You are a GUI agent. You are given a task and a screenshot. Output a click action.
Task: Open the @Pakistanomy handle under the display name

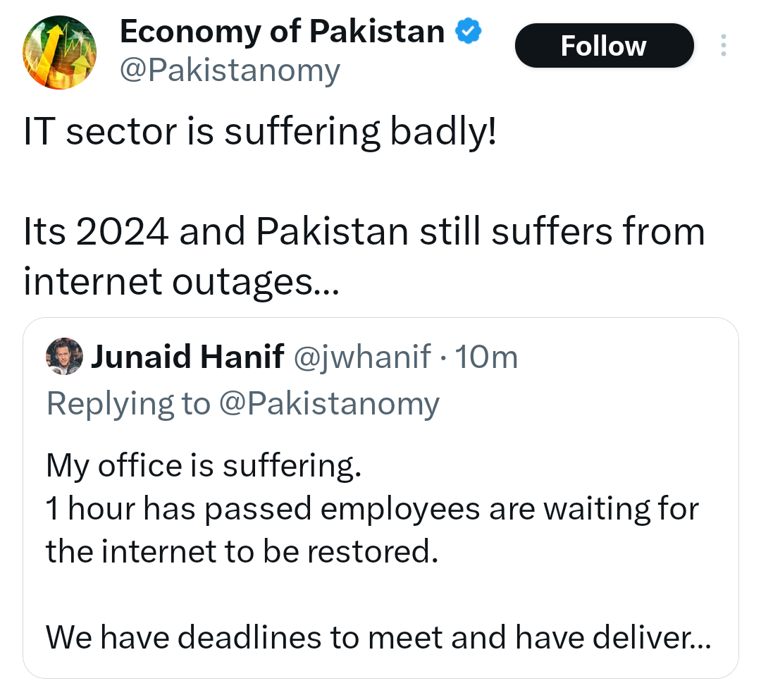(230, 70)
